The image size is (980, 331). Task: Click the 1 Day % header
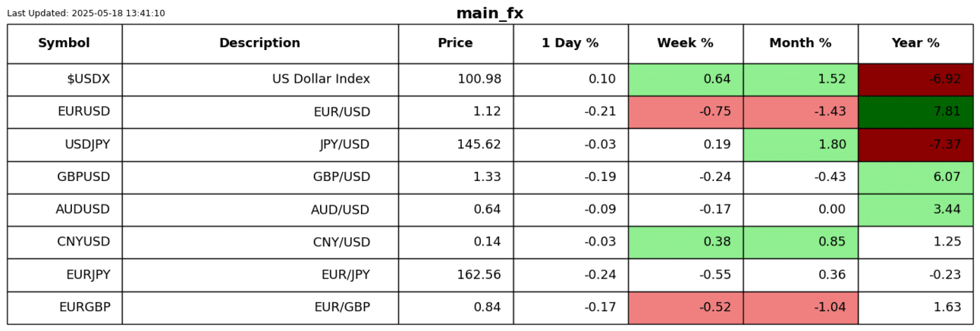pyautogui.click(x=570, y=43)
